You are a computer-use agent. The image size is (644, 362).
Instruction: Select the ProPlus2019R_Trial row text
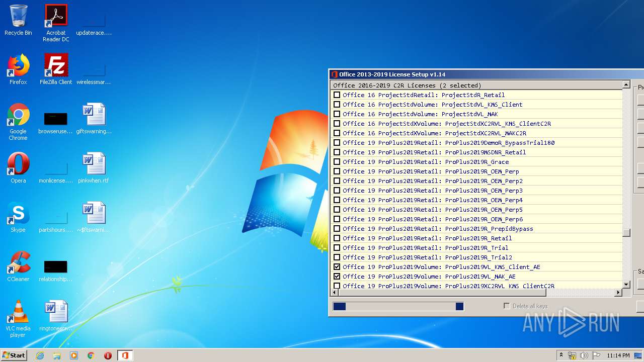point(426,247)
